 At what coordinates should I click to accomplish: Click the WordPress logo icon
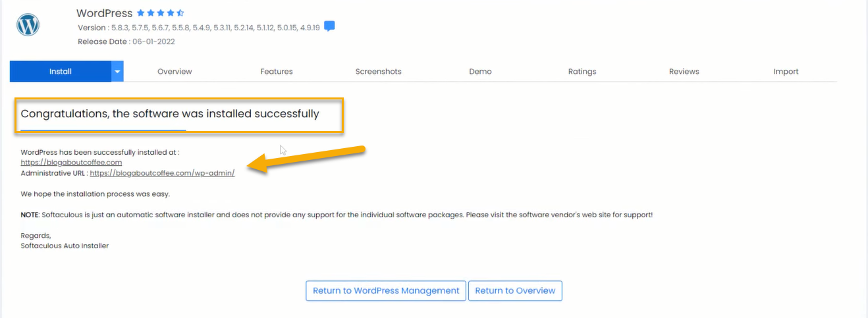(28, 26)
